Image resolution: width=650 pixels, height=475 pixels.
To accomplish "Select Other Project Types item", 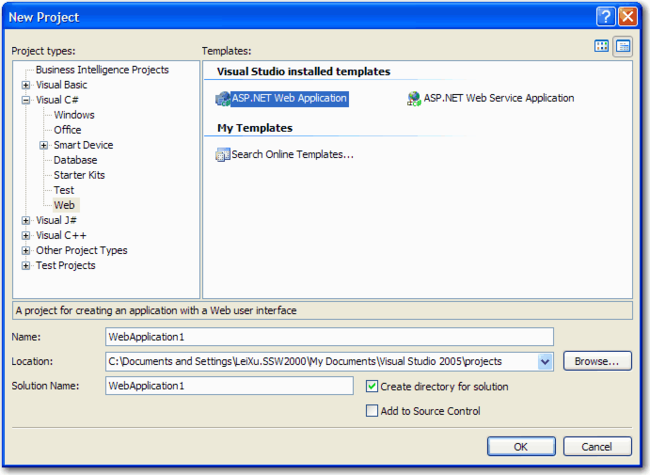I will [81, 250].
